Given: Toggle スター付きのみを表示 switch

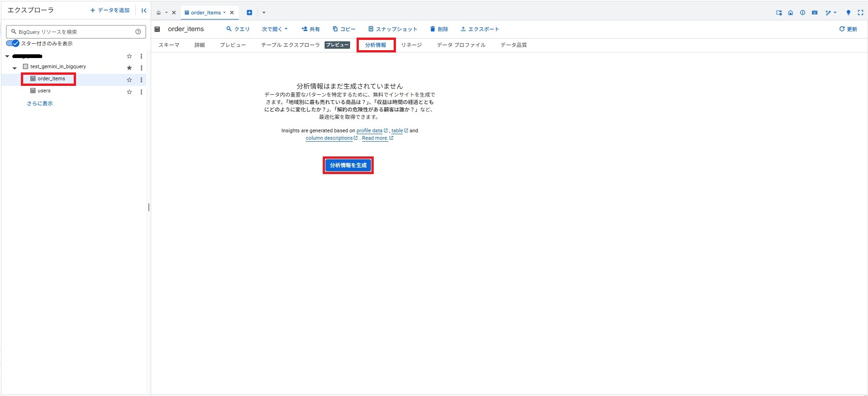Looking at the screenshot, I should [x=13, y=43].
